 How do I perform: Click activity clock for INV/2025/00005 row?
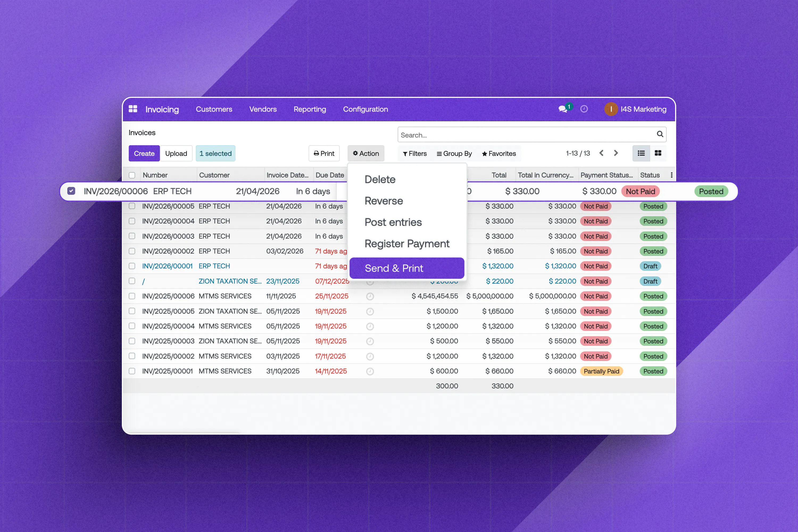coord(370,311)
